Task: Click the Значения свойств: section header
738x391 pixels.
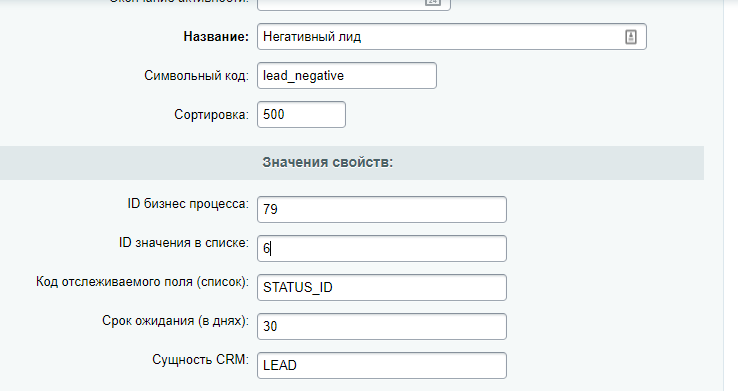Action: click(x=328, y=162)
